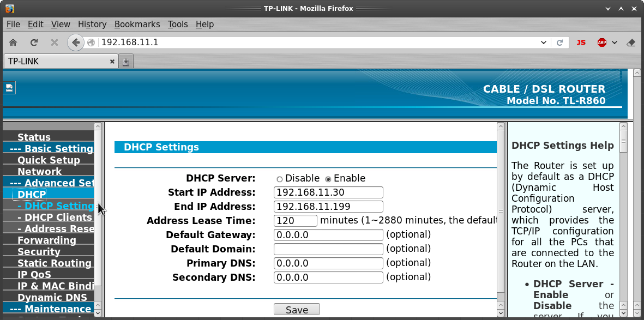This screenshot has height=320, width=644.
Task: Expand the Adblock Plus dropdown arrow
Action: coord(615,43)
